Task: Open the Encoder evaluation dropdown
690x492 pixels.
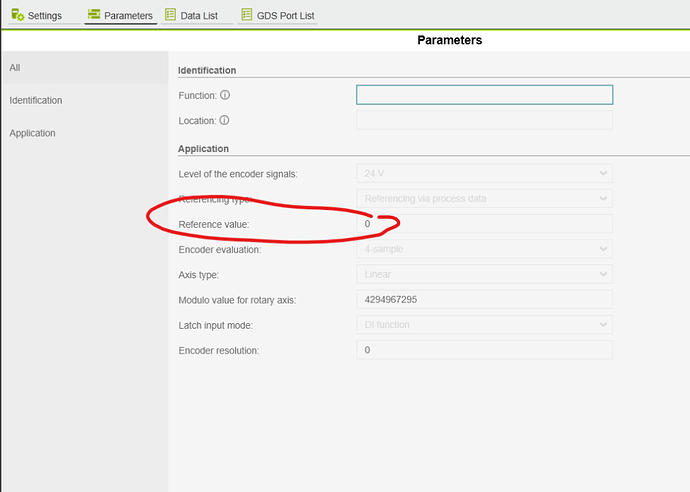Action: click(484, 249)
